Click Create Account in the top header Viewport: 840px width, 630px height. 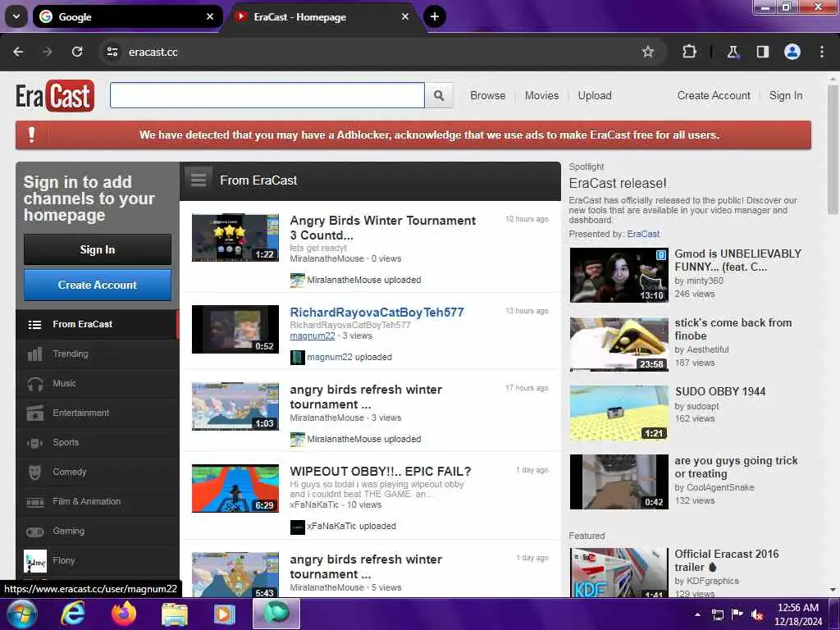point(714,95)
